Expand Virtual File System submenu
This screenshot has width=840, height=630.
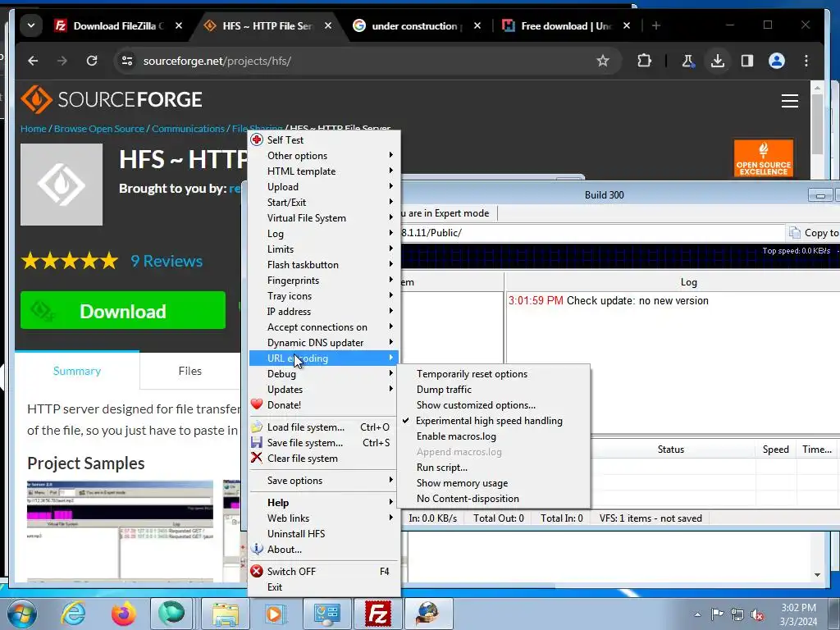tap(325, 218)
